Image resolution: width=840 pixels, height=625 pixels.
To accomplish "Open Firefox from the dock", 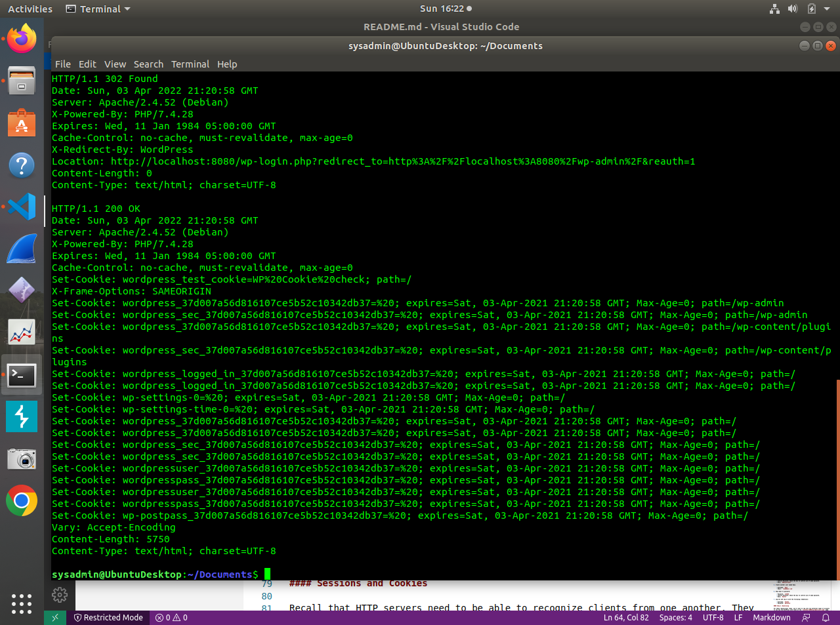I will click(22, 39).
